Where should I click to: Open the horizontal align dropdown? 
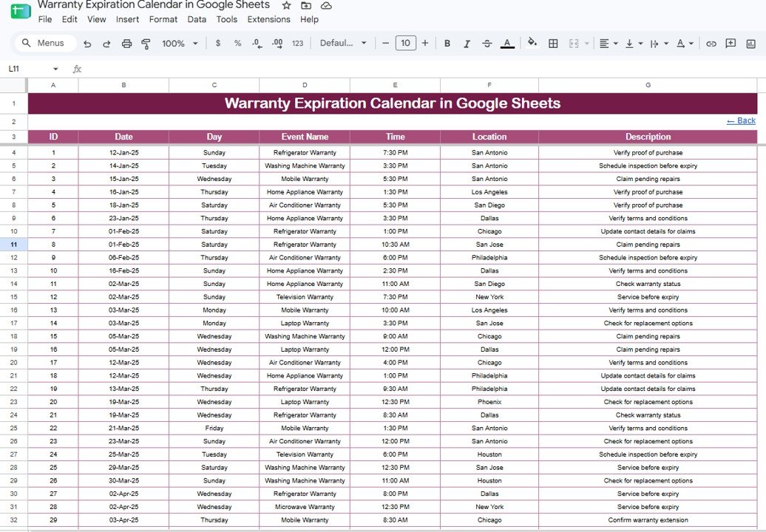(609, 44)
